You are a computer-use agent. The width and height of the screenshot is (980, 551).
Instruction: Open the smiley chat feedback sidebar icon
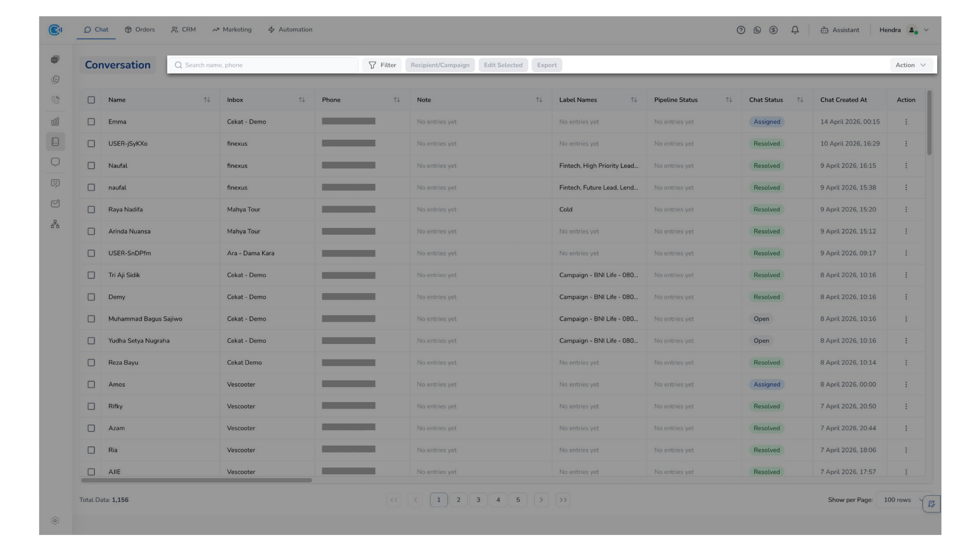[x=55, y=183]
